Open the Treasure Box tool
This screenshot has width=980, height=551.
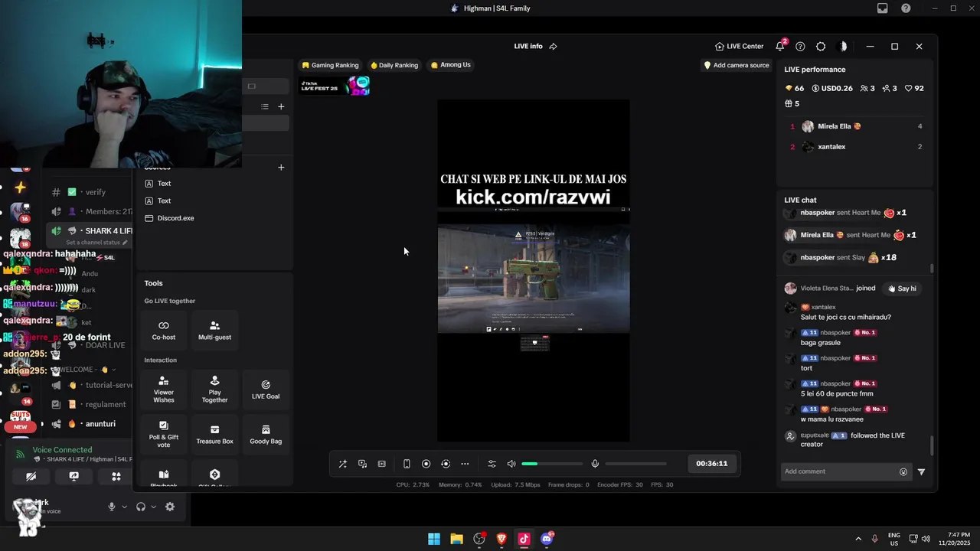tap(214, 434)
